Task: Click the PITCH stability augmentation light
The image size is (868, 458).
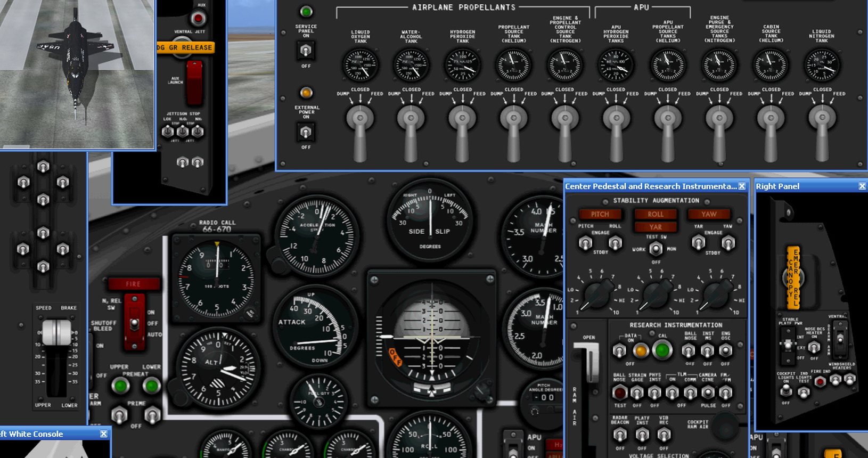Action: [600, 214]
